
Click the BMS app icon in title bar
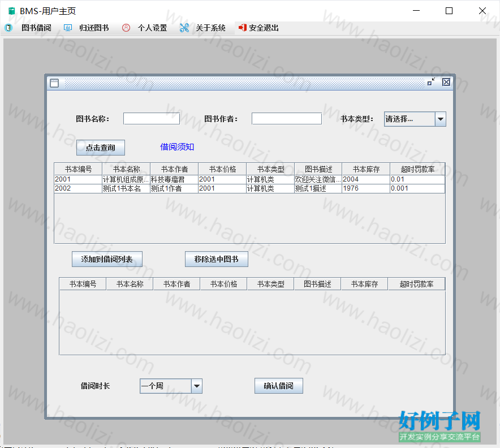12,11
